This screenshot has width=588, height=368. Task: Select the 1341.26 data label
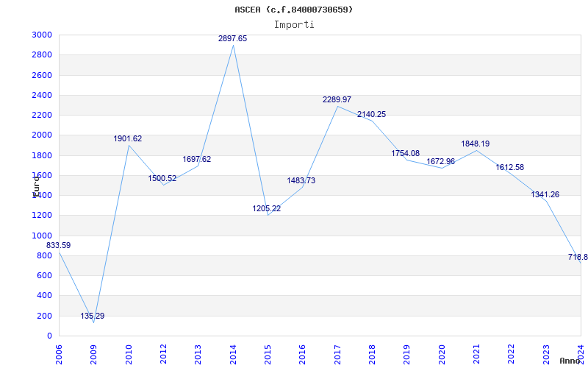click(545, 195)
